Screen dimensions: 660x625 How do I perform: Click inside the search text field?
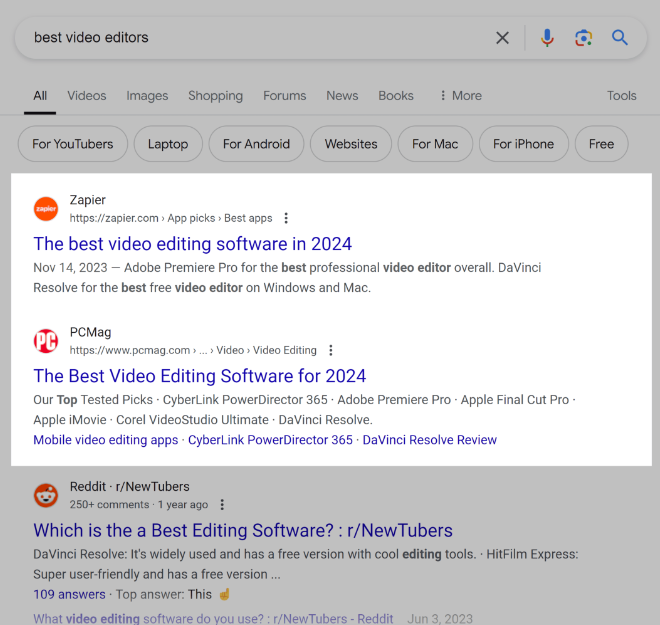[250, 38]
